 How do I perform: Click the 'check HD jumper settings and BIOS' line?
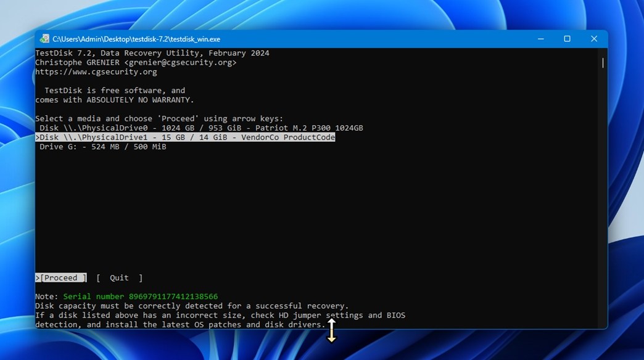[221, 315]
